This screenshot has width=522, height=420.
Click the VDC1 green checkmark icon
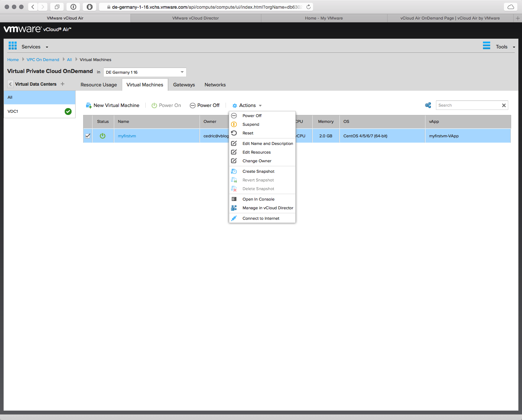point(68,111)
